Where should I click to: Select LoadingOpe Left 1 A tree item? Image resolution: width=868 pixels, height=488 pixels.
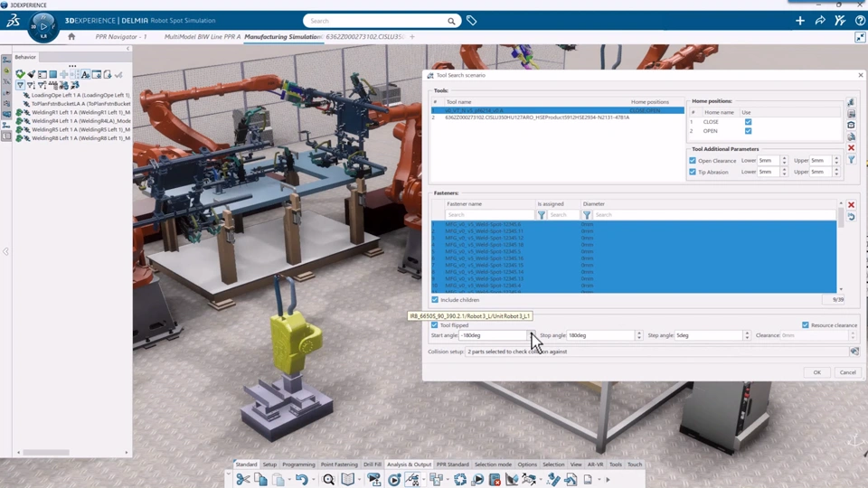(x=77, y=95)
